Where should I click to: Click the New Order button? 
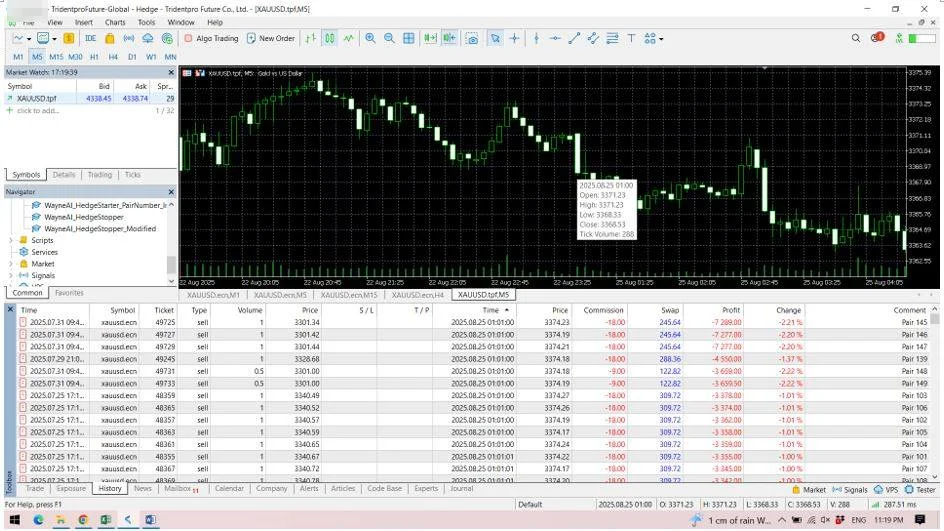tap(270, 38)
